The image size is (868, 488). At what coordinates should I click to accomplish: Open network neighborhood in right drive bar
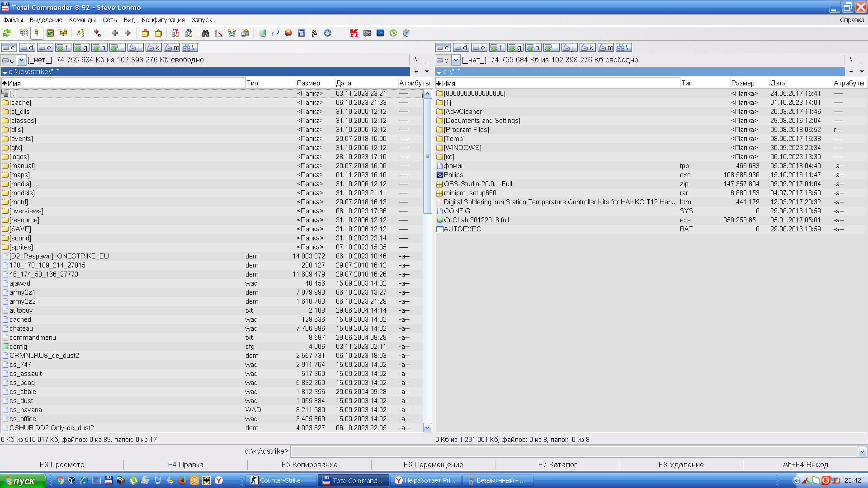(x=624, y=47)
